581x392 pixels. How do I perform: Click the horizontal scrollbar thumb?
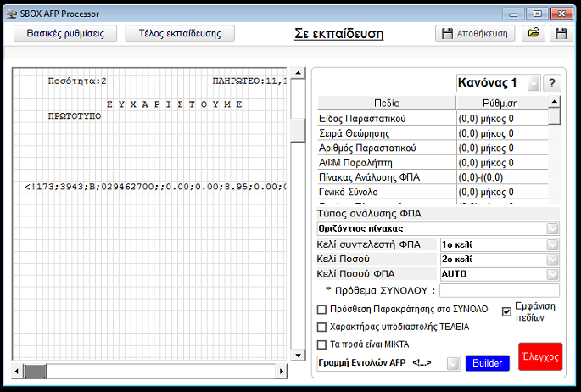(x=36, y=371)
